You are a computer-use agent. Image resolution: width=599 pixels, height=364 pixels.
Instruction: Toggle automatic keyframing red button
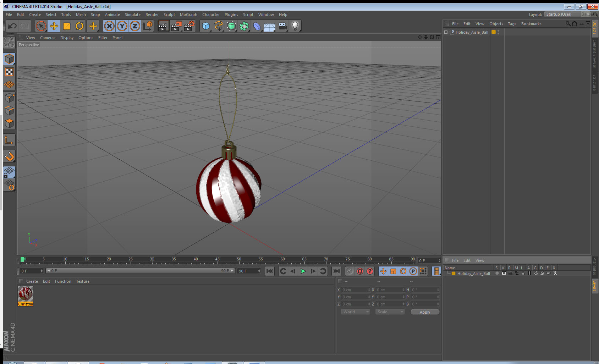[x=360, y=271]
